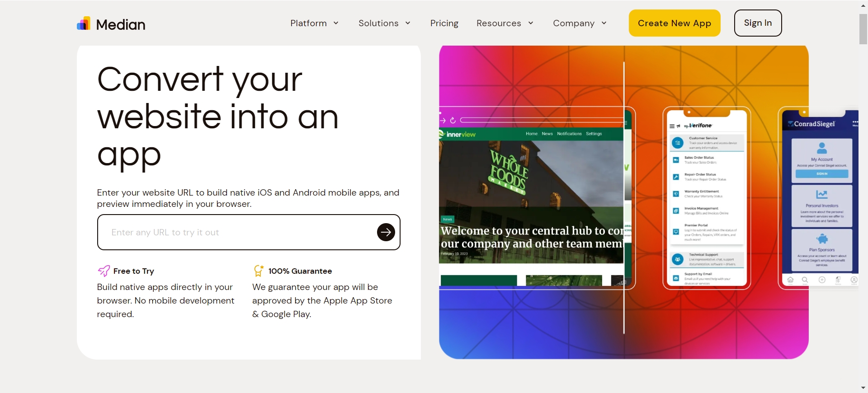
Task: Go to the Pricing page
Action: click(444, 23)
